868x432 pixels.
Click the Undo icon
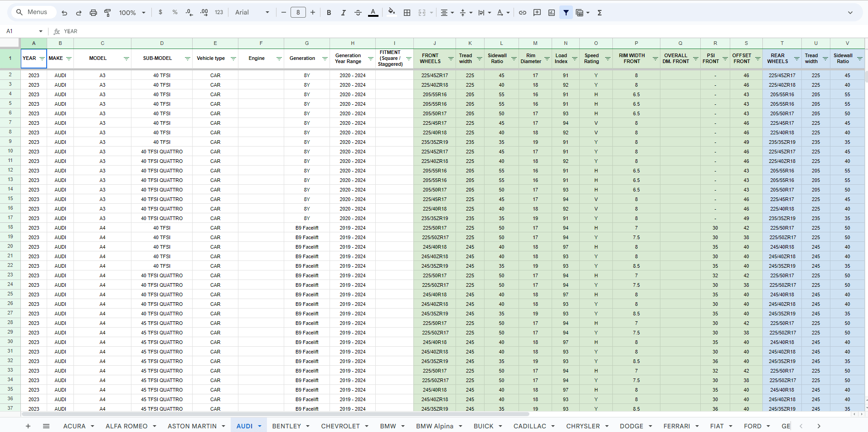point(64,13)
